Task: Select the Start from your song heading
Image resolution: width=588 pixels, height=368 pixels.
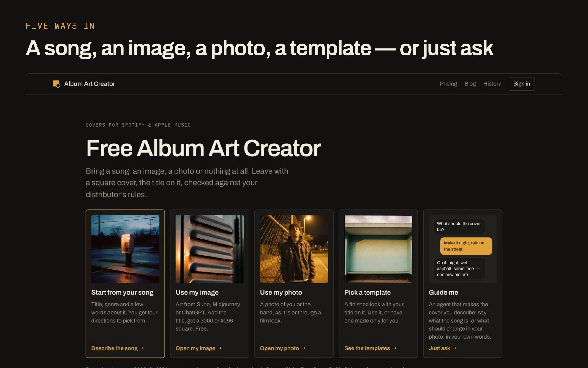Action: point(122,292)
